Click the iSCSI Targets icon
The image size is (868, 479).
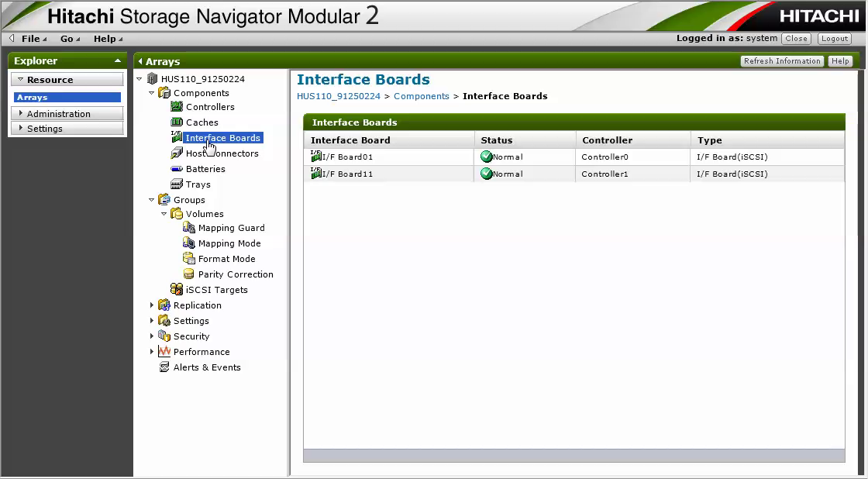177,289
